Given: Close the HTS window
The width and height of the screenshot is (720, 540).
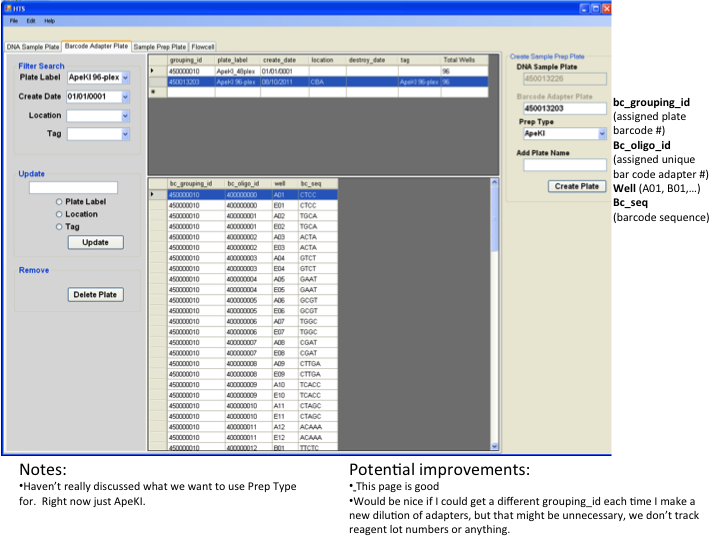Looking at the screenshot, I should pyautogui.click(x=606, y=8).
